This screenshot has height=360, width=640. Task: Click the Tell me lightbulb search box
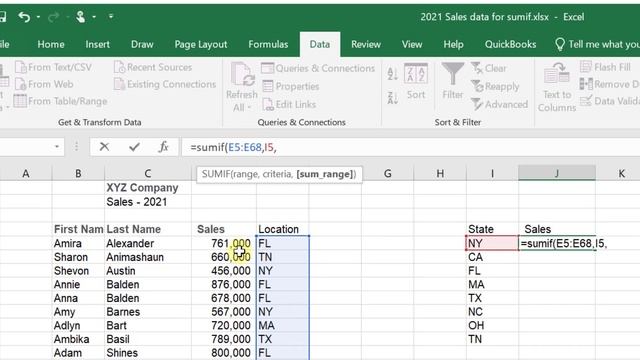[x=597, y=44]
